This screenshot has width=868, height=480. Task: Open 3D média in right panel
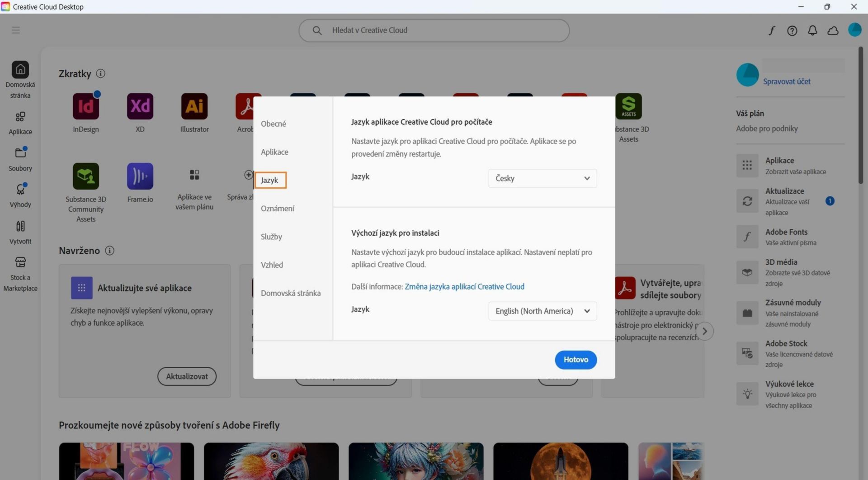tap(790, 272)
